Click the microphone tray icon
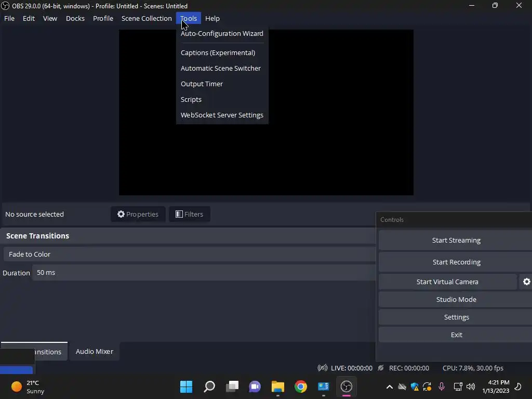 442,387
